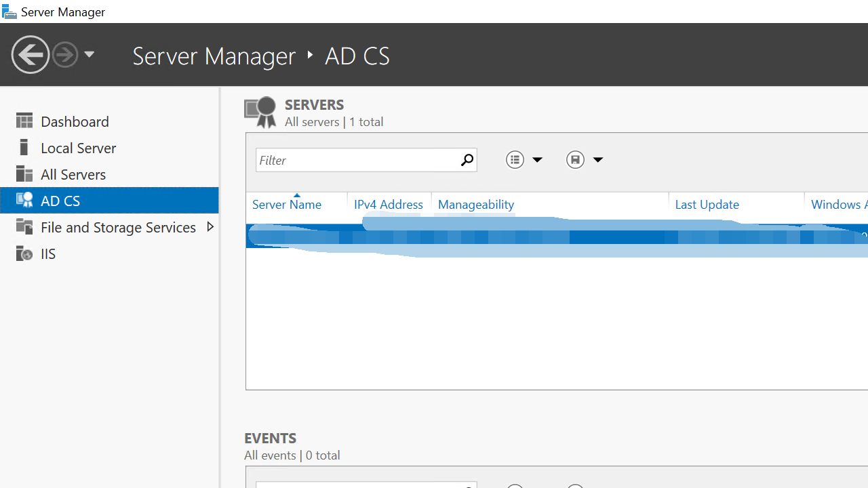868x488 pixels.
Task: Click the SERVERS section heading
Action: pyautogui.click(x=315, y=105)
